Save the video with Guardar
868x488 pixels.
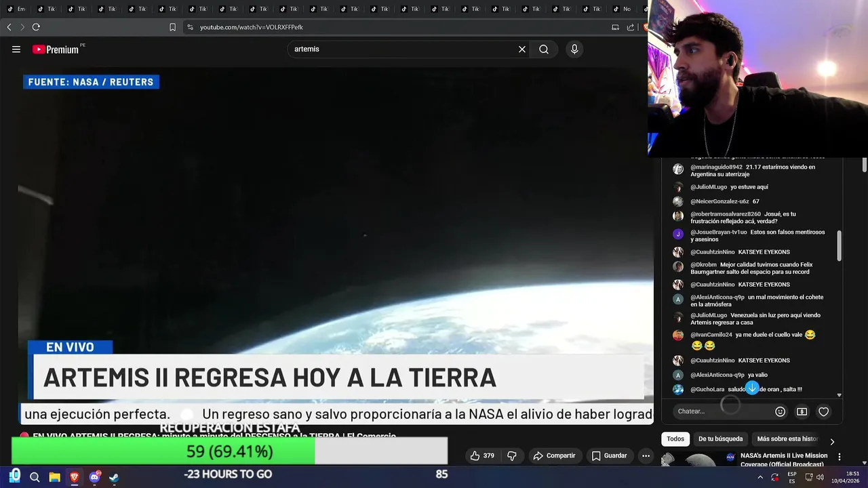pyautogui.click(x=609, y=455)
